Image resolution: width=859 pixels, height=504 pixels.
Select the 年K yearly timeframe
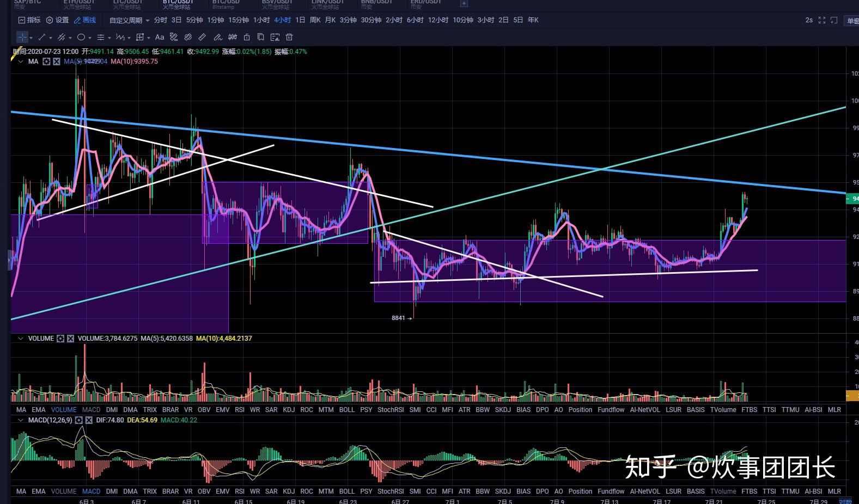pyautogui.click(x=533, y=20)
